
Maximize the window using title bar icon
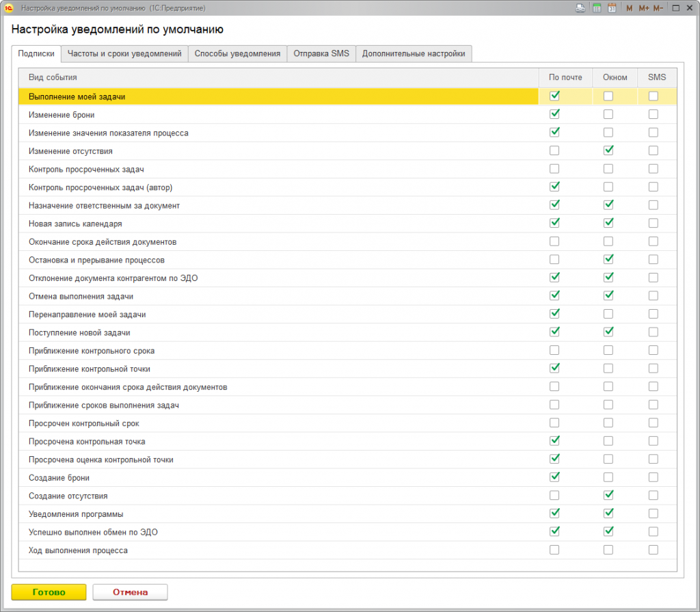coord(675,8)
